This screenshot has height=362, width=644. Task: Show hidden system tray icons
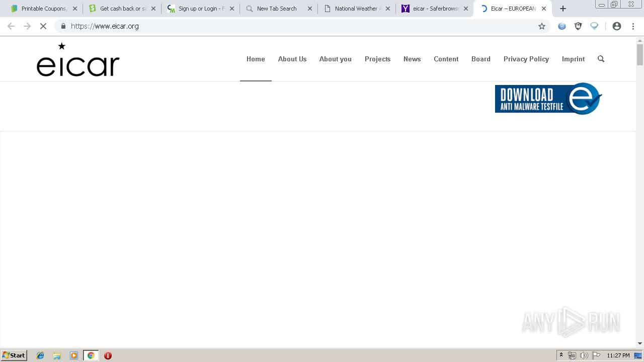click(x=561, y=355)
